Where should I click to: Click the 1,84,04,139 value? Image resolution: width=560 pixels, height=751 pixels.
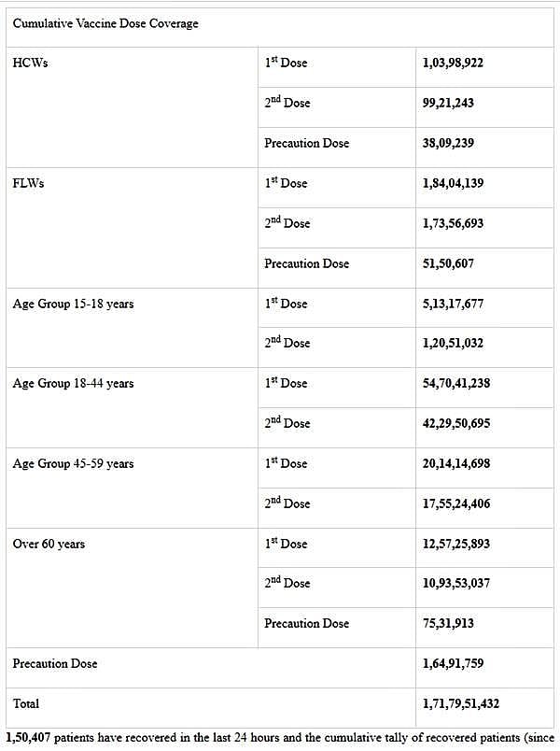[453, 183]
